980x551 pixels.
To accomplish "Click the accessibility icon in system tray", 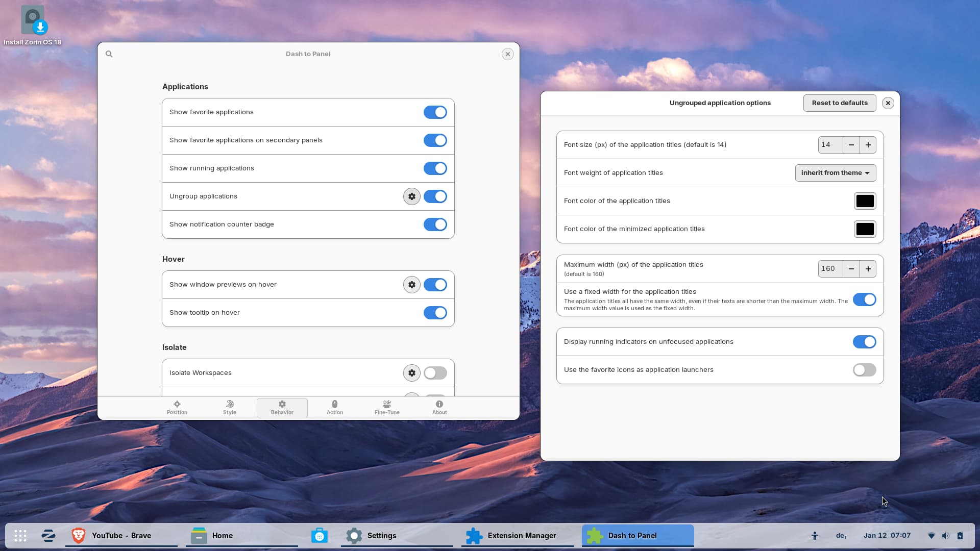I will click(x=815, y=536).
